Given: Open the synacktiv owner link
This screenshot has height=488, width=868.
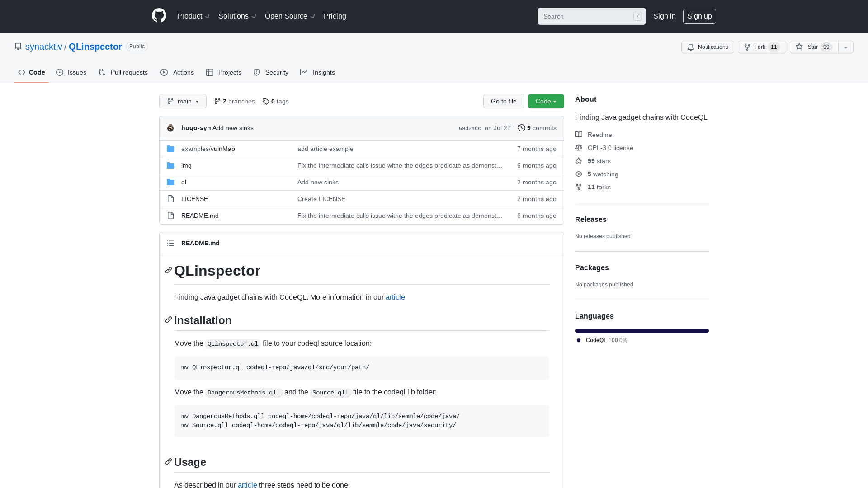Looking at the screenshot, I should pyautogui.click(x=44, y=47).
